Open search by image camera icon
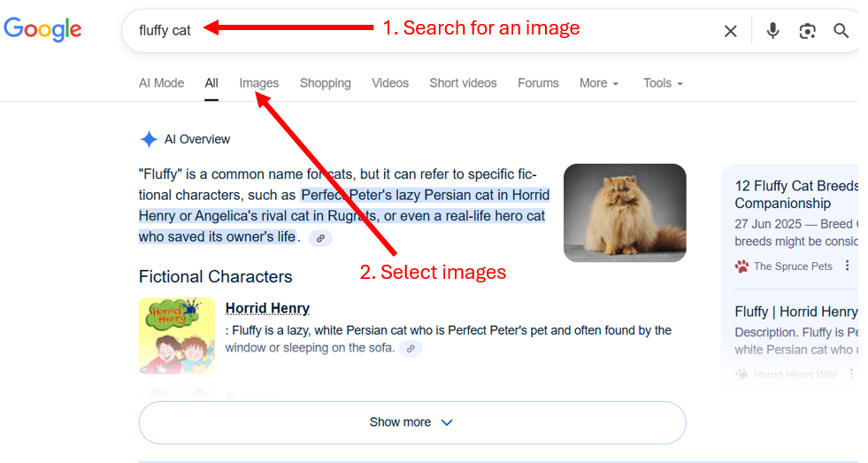The width and height of the screenshot is (868, 463). coord(807,31)
